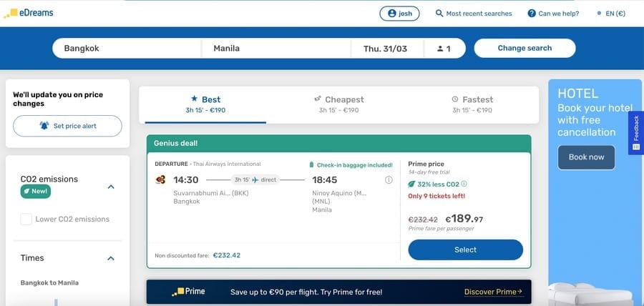The width and height of the screenshot is (644, 306).
Task: Click the Bangkok origin field
Action: tap(127, 49)
